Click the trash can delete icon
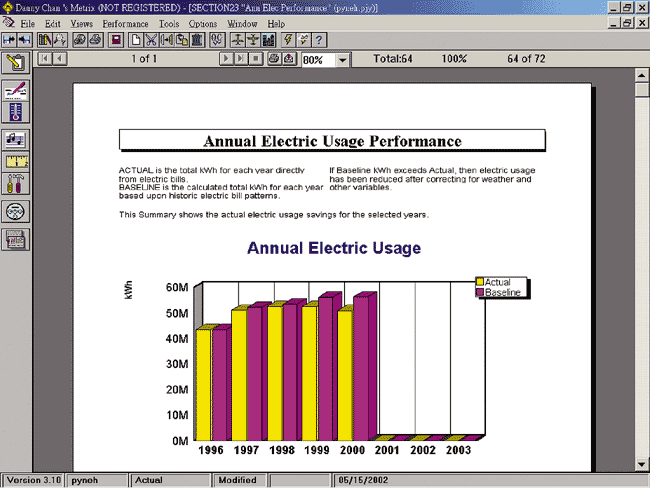Viewport: 650px width, 488px height. [x=197, y=40]
